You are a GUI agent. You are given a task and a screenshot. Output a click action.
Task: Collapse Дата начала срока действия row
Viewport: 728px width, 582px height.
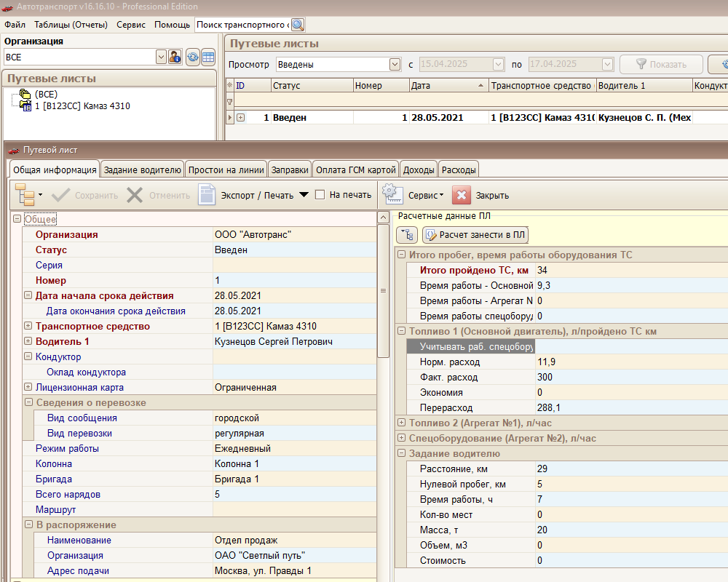pyautogui.click(x=28, y=295)
